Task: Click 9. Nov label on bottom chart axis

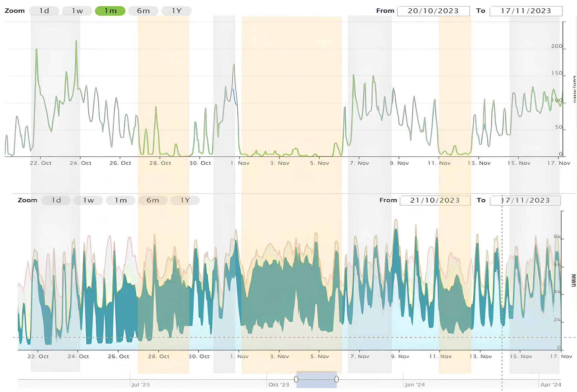Action: click(x=400, y=356)
